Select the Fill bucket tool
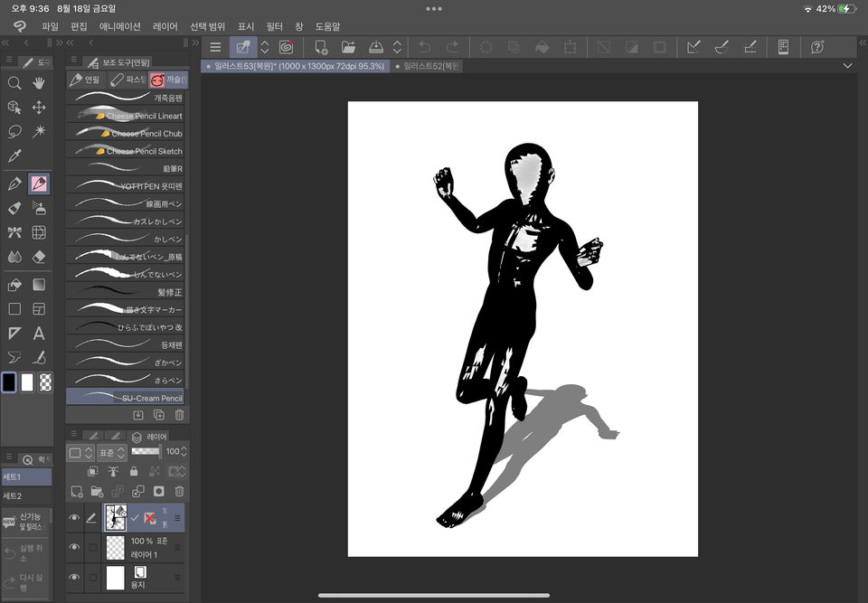Viewport: 868px width, 603px height. pos(14,285)
